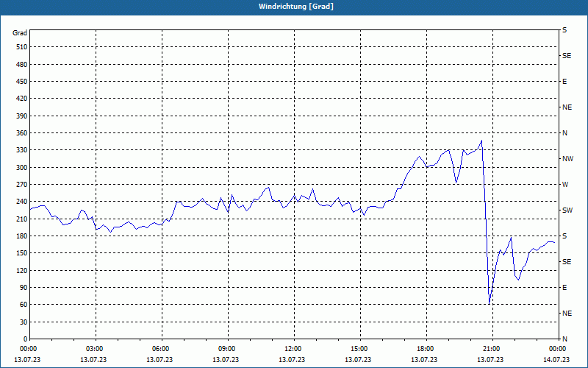
Task: Select the y-axis value 450
Action: point(22,82)
